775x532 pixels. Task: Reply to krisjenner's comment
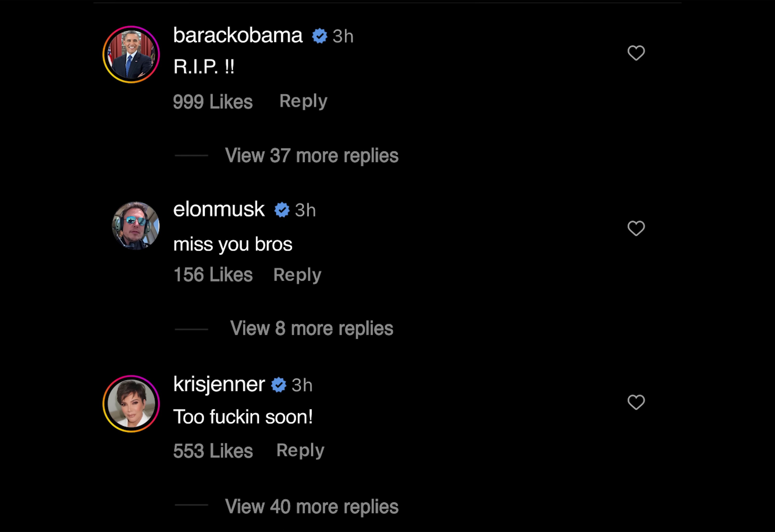click(x=300, y=451)
